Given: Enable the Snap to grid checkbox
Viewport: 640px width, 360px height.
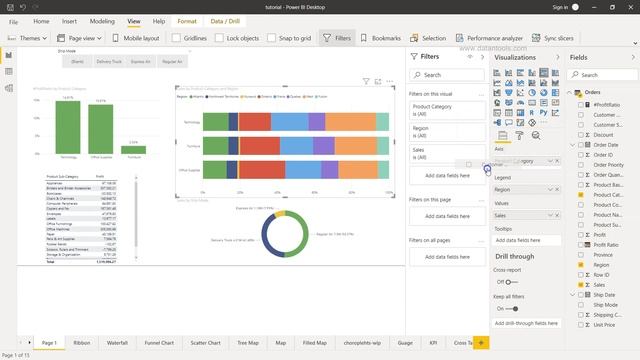Looking at the screenshot, I should pyautogui.click(x=271, y=38).
